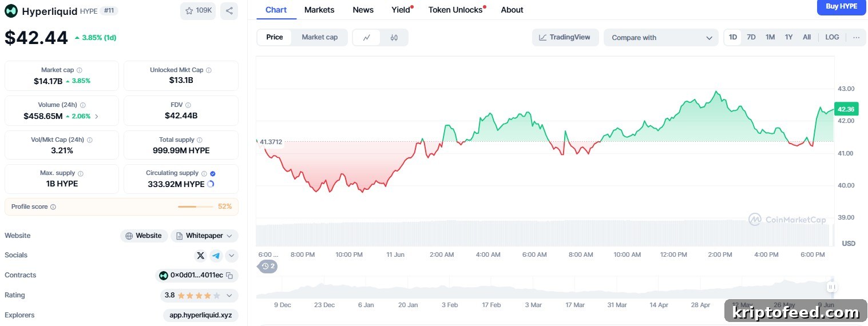
Task: Add HYPE to watchlist via star button
Action: click(x=198, y=11)
